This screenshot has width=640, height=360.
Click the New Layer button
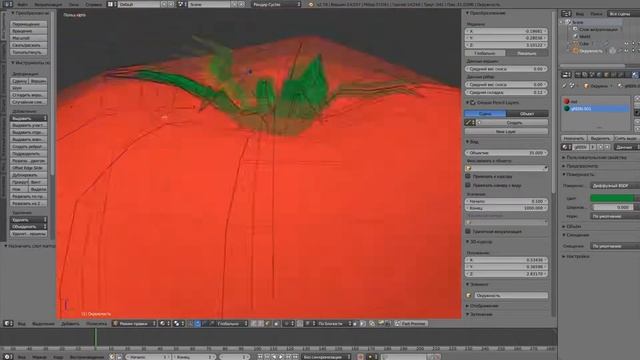point(506,131)
